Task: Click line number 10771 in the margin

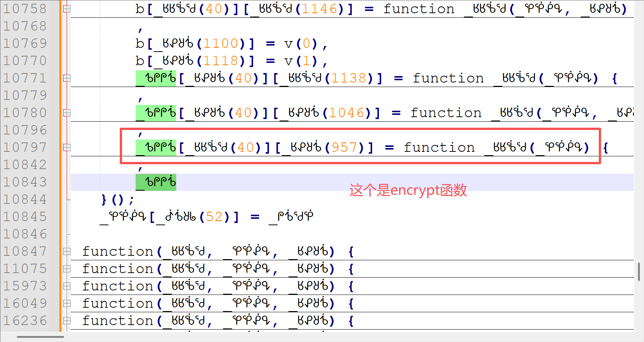Action: coord(25,78)
